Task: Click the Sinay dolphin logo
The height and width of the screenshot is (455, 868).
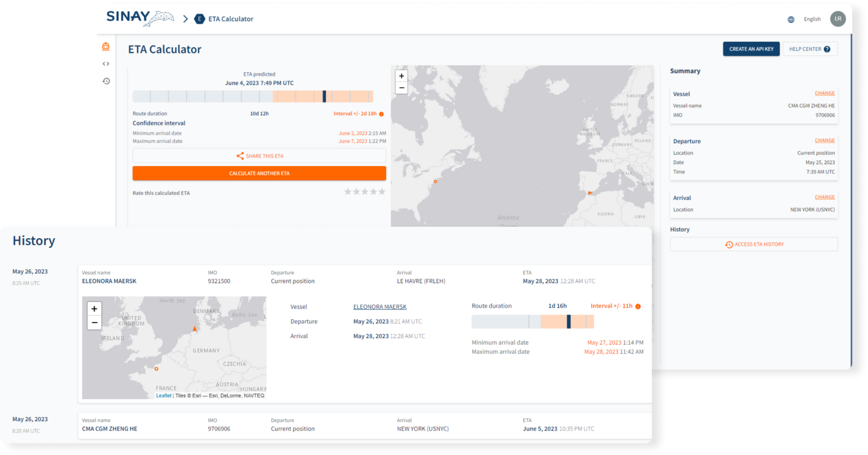Action: (x=140, y=18)
